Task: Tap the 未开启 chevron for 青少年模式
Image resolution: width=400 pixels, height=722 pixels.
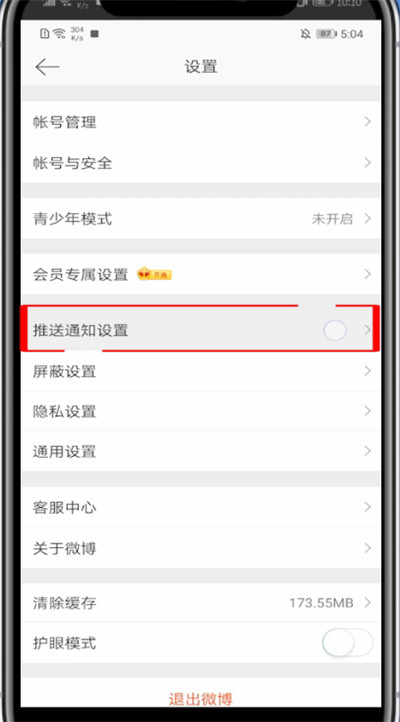Action: click(367, 219)
